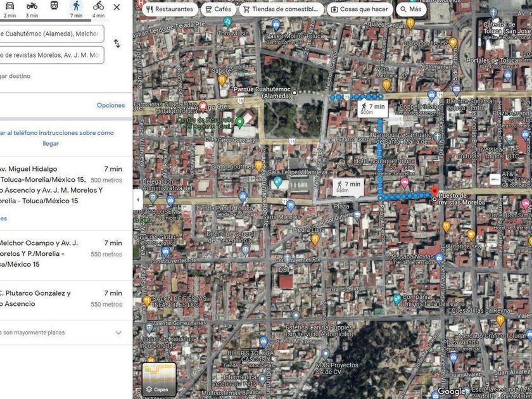Screen dimensions: 532x399
Task: Select the motorcycle travel mode
Action: (32, 8)
